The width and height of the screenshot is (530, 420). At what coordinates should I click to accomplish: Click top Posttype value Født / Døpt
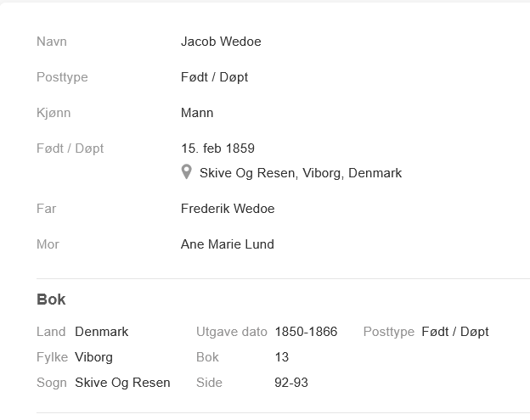(x=214, y=77)
